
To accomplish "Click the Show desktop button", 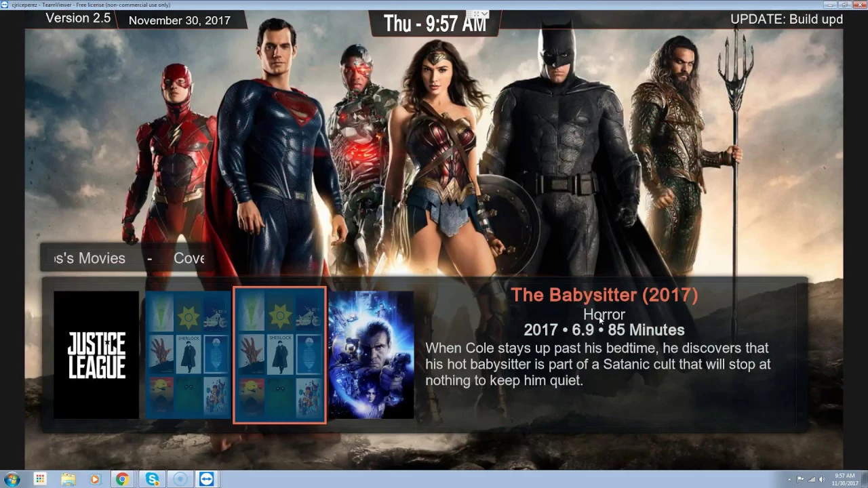I will [x=864, y=479].
